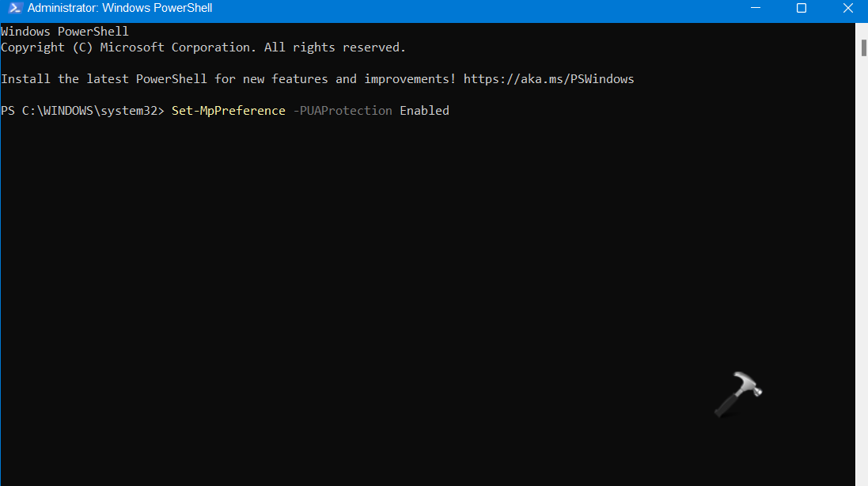Click the -PUAProtection parameter
The width and height of the screenshot is (868, 486).
343,111
